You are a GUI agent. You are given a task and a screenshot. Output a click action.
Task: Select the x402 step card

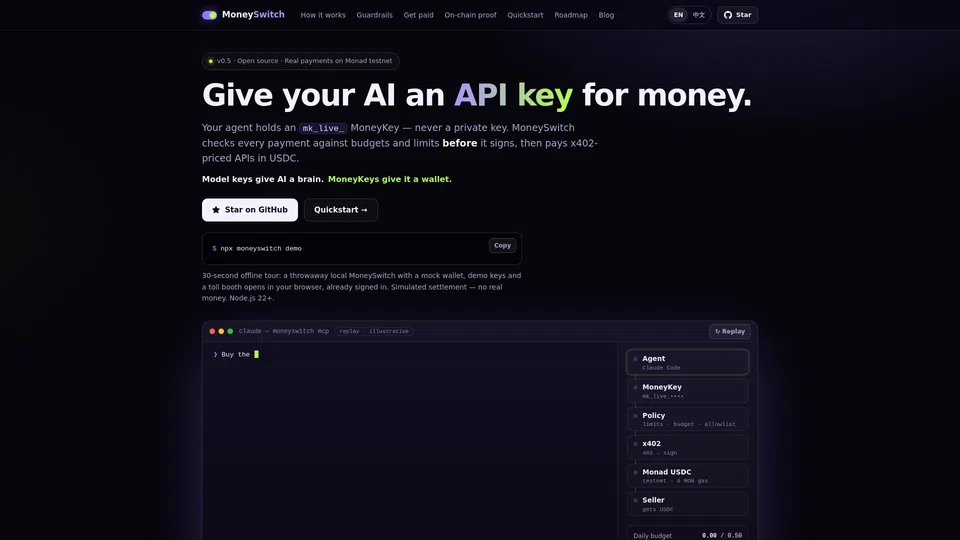click(688, 448)
